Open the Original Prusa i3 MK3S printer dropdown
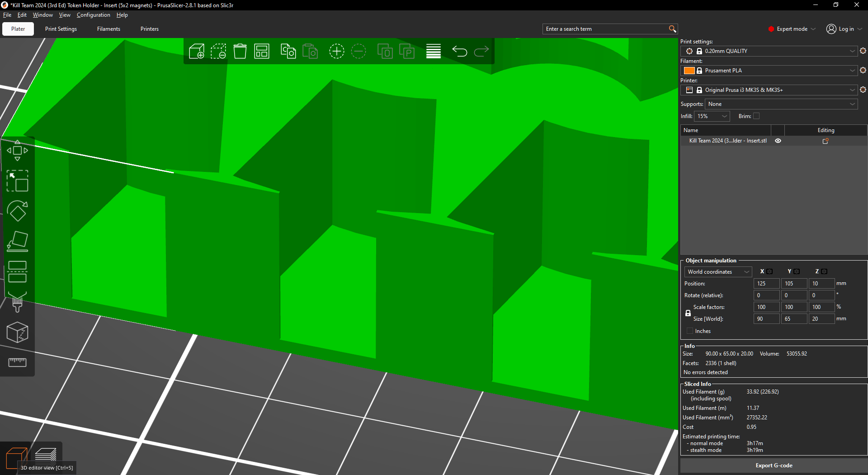This screenshot has height=475, width=868. (x=769, y=90)
